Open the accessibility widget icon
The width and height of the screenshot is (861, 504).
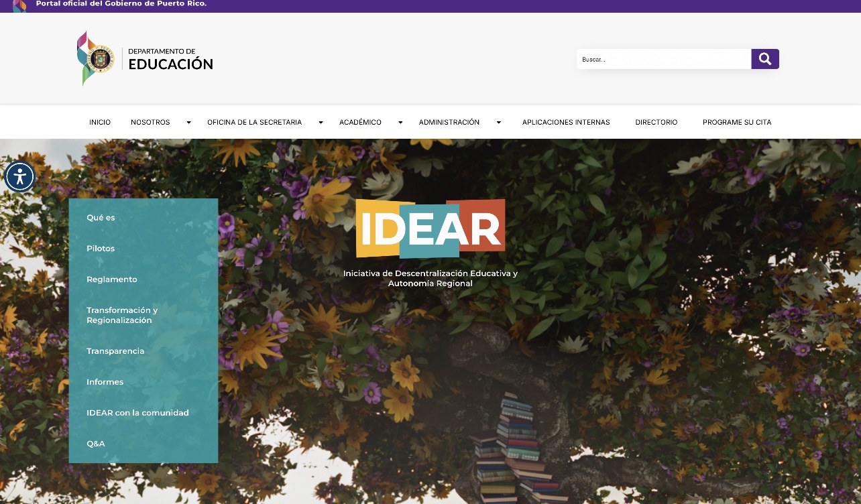coord(19,177)
